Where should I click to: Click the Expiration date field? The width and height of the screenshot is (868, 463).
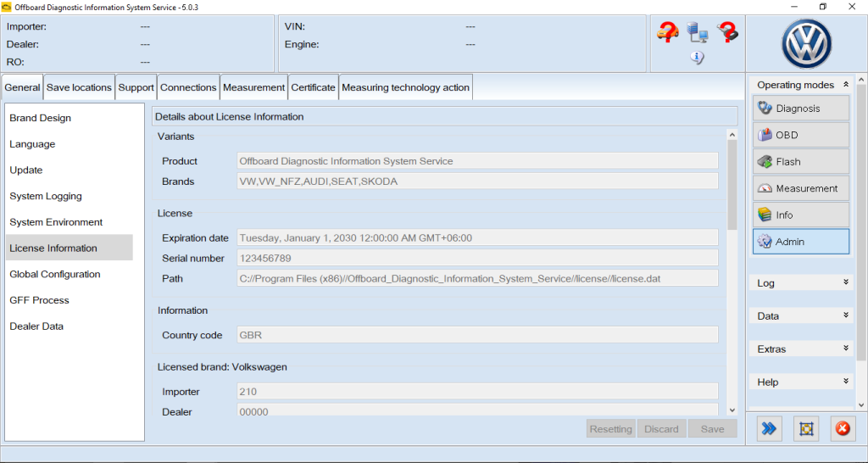[478, 237]
